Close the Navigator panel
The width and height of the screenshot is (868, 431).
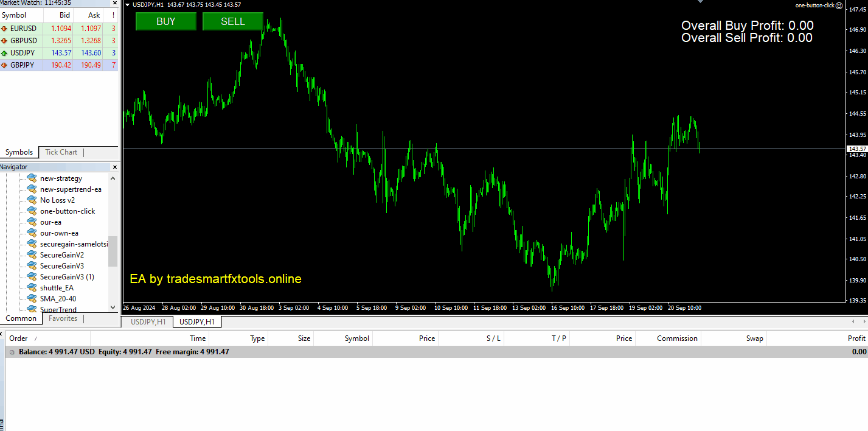(114, 167)
